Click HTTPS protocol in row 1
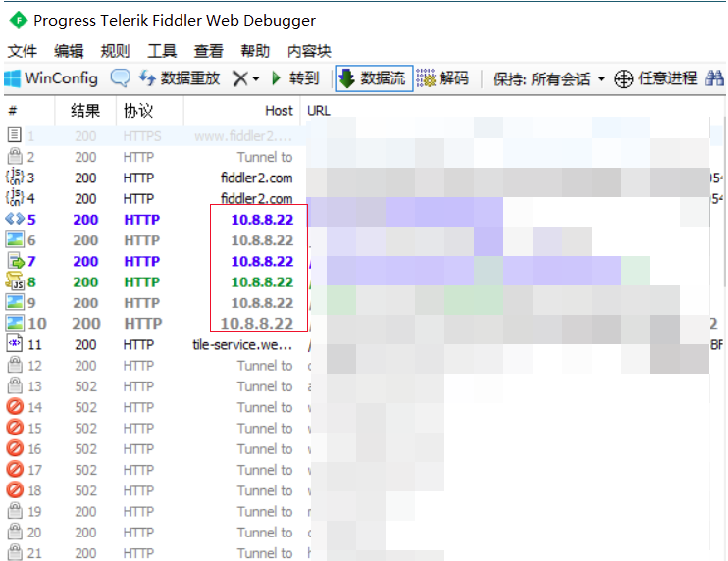728x561 pixels. tap(142, 136)
